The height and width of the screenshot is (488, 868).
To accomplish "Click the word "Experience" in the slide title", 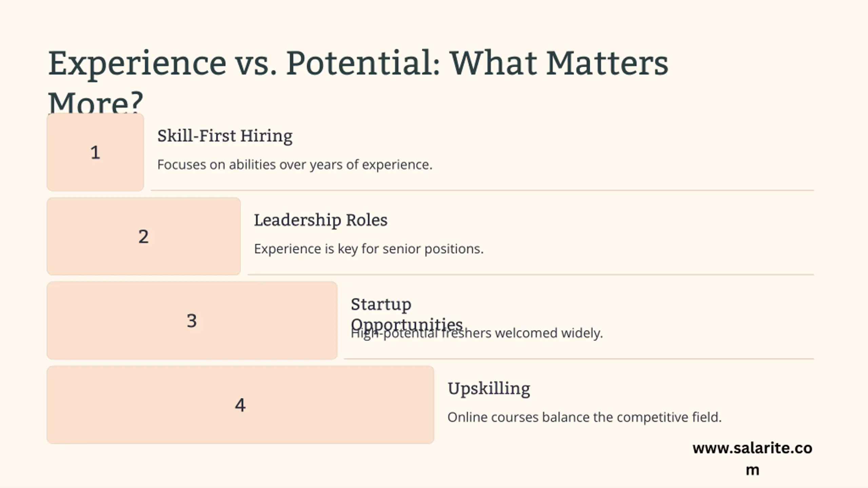I will point(137,64).
